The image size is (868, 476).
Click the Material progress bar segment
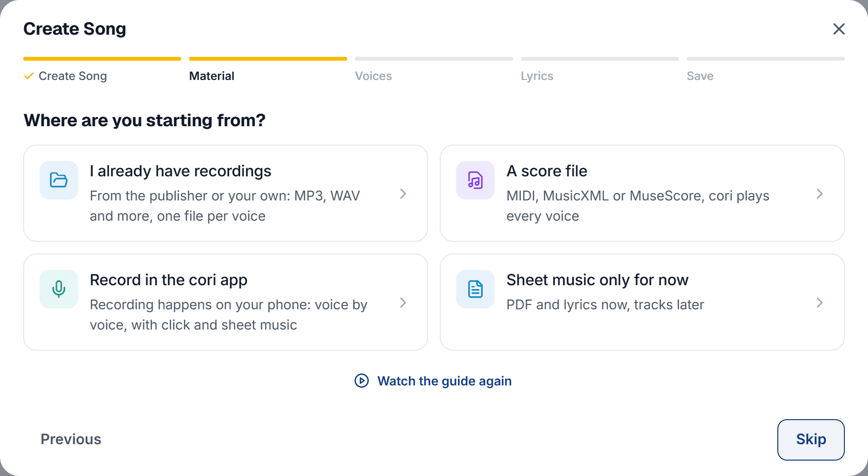click(x=268, y=59)
